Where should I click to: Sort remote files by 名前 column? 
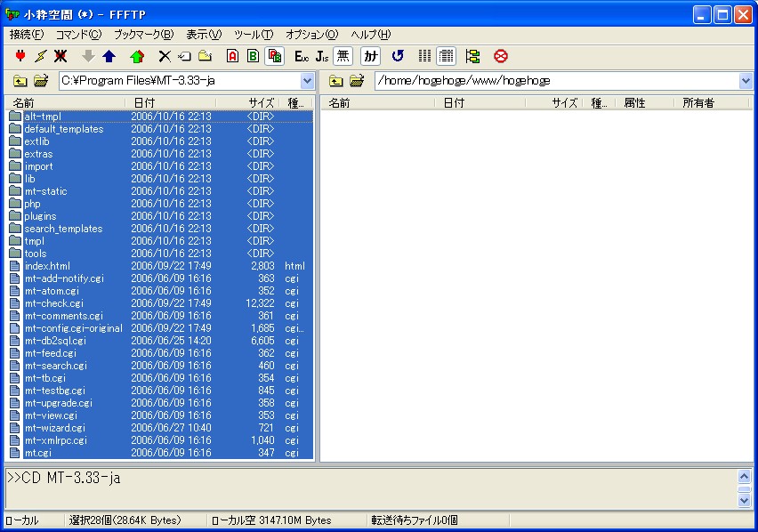[x=378, y=103]
